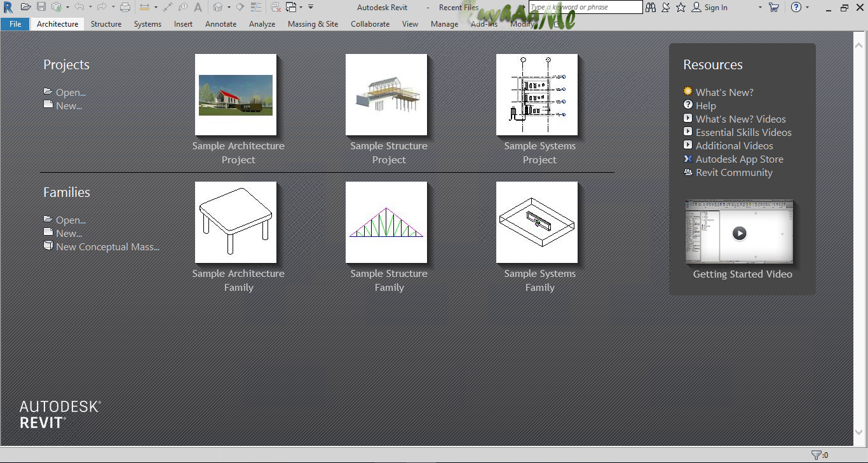Image resolution: width=868 pixels, height=463 pixels.
Task: Click the Print icon
Action: tap(125, 7)
